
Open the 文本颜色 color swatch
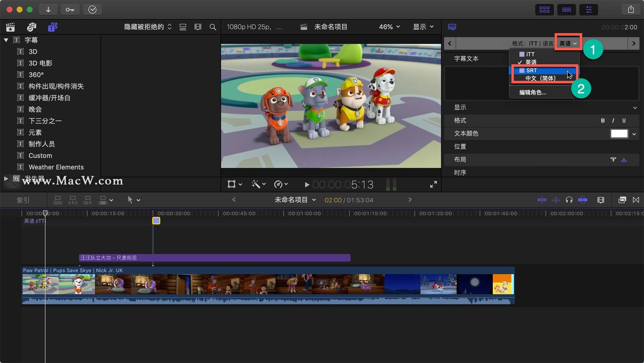(x=619, y=133)
